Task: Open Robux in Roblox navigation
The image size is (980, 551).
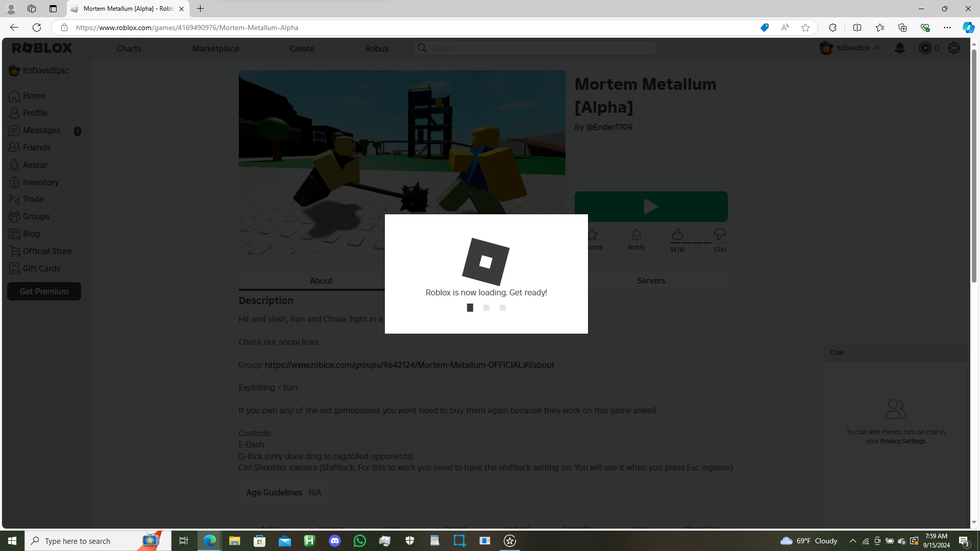Action: pos(377,48)
